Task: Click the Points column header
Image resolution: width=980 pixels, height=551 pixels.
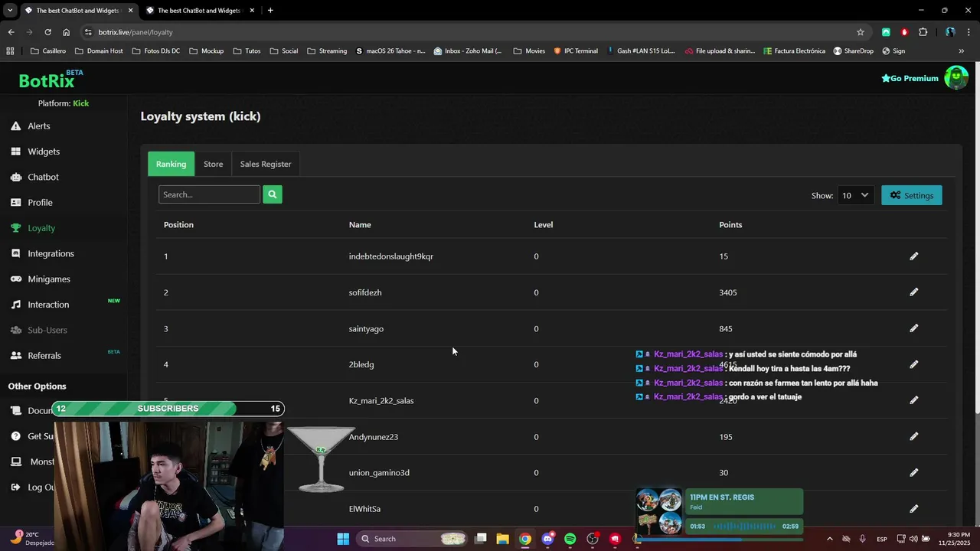Action: point(730,225)
